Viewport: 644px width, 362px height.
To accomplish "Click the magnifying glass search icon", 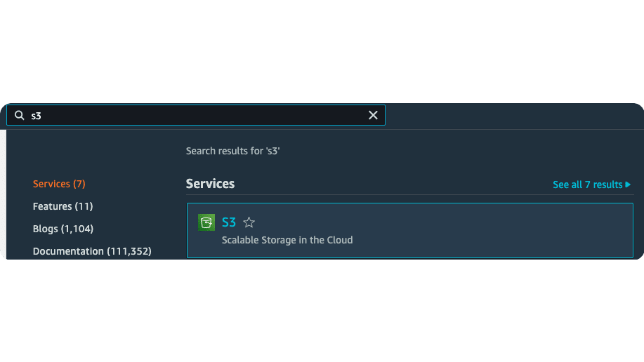I will [x=19, y=115].
